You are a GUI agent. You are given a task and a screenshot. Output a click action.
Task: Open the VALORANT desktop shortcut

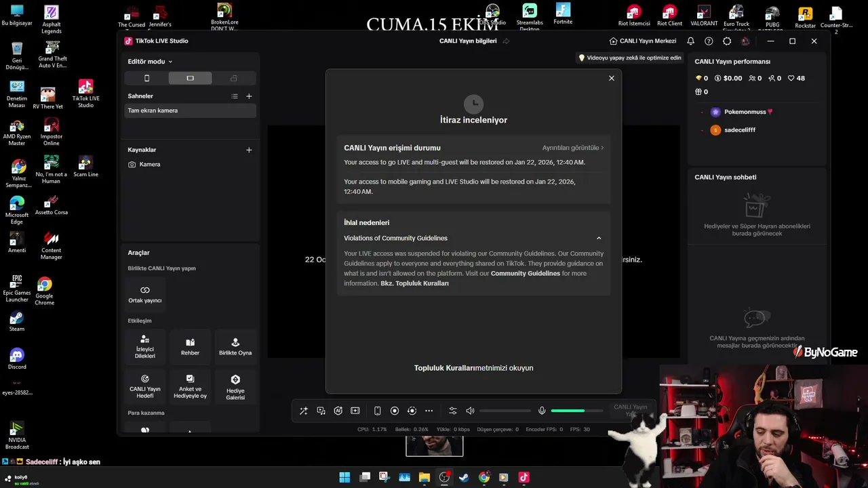[704, 16]
